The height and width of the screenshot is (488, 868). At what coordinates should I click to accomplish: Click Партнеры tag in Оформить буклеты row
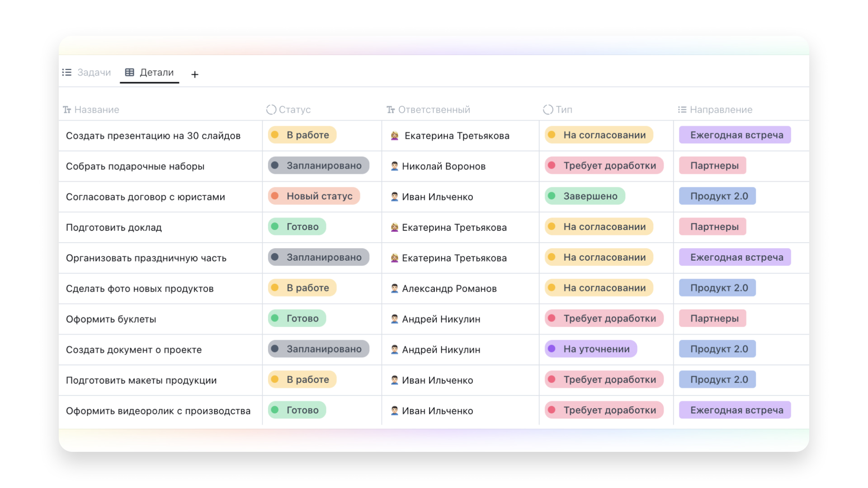(x=712, y=319)
